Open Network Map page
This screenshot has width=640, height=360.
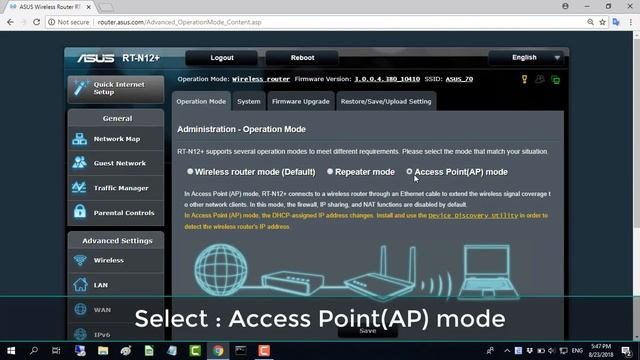coord(116,139)
